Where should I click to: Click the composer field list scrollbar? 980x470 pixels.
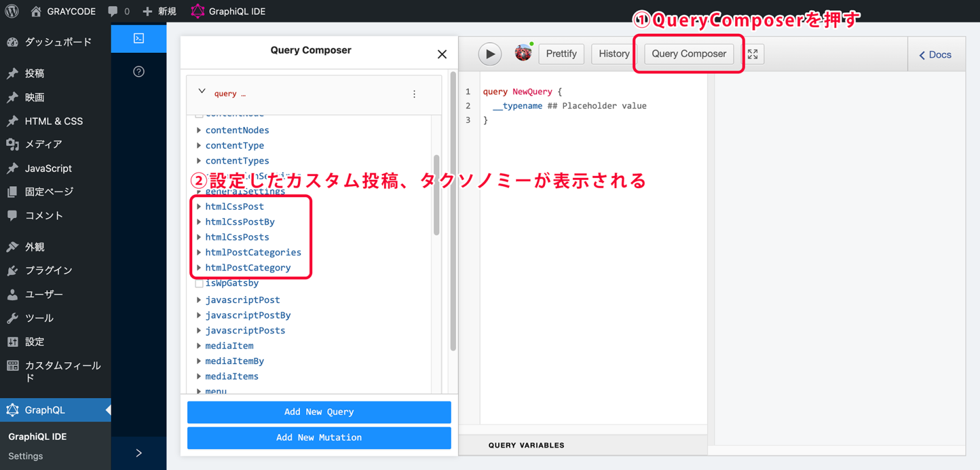click(x=436, y=195)
